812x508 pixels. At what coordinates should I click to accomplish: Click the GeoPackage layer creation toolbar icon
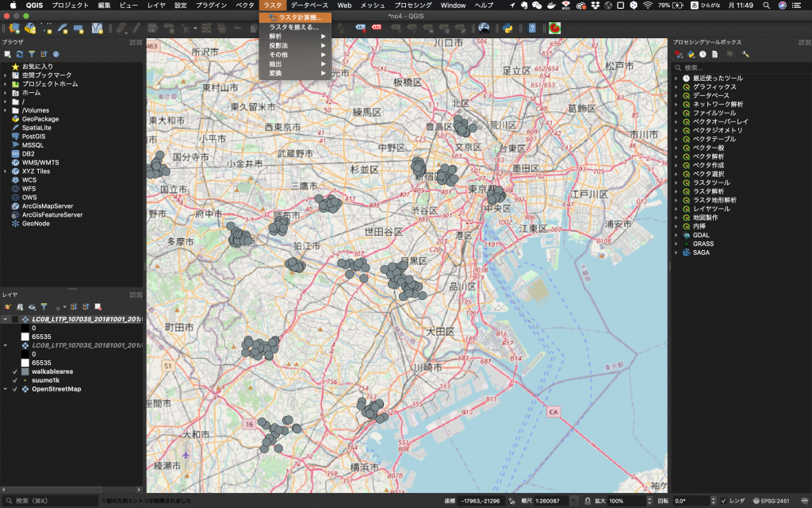(x=30, y=28)
